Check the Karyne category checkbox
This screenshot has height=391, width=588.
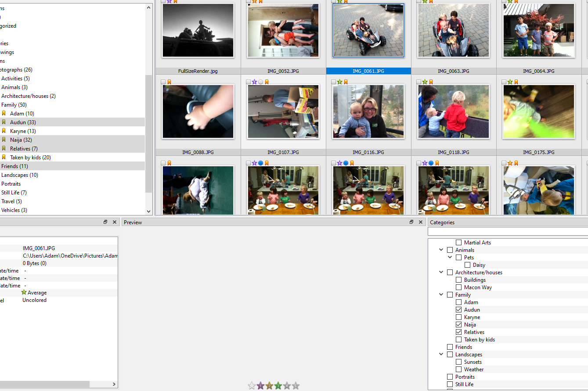(458, 317)
